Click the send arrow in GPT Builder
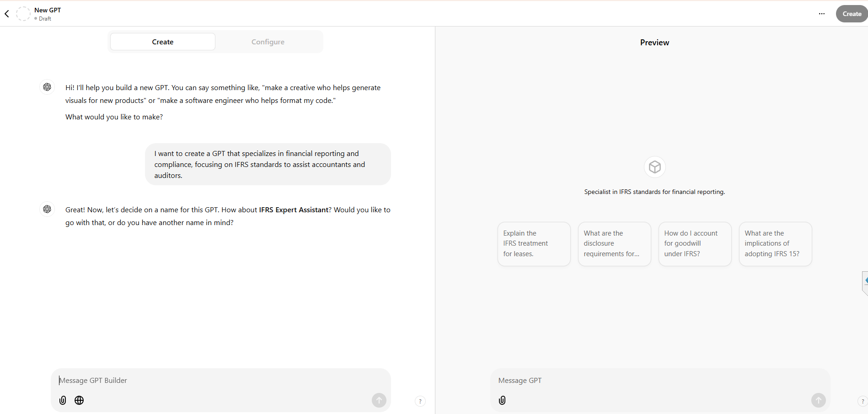The height and width of the screenshot is (414, 868). [x=379, y=400]
